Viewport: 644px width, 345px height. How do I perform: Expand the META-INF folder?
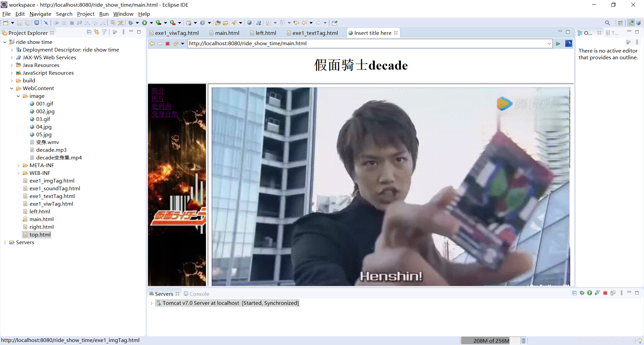[18, 165]
